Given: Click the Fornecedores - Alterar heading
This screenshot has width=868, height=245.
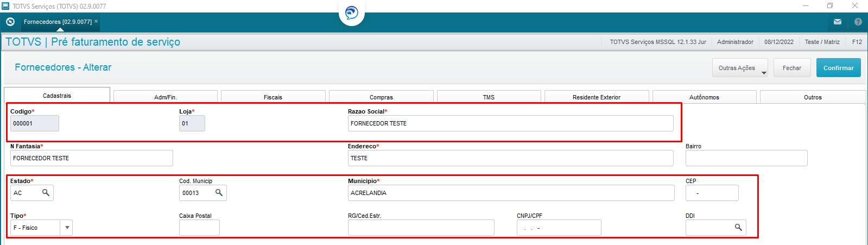Looking at the screenshot, I should point(63,67).
